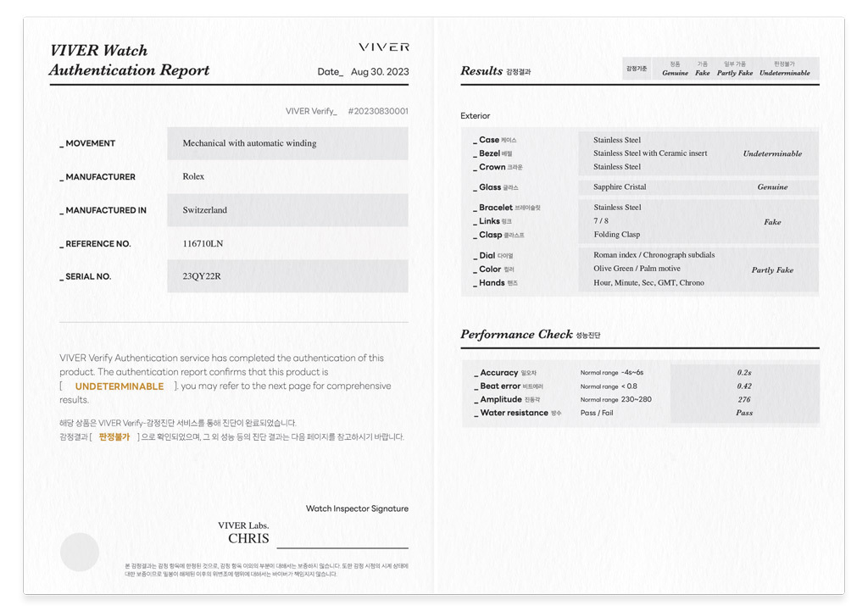Select reference number '116710LN'
The image size is (868, 611).
click(x=203, y=243)
